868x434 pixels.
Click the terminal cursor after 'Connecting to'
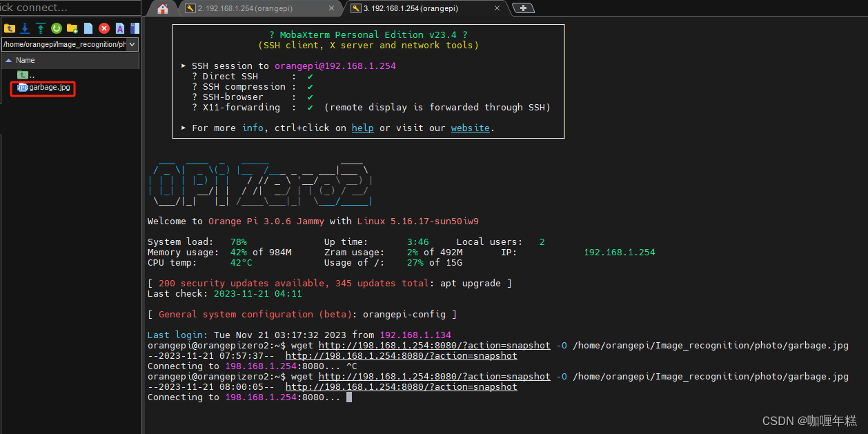pyautogui.click(x=349, y=397)
